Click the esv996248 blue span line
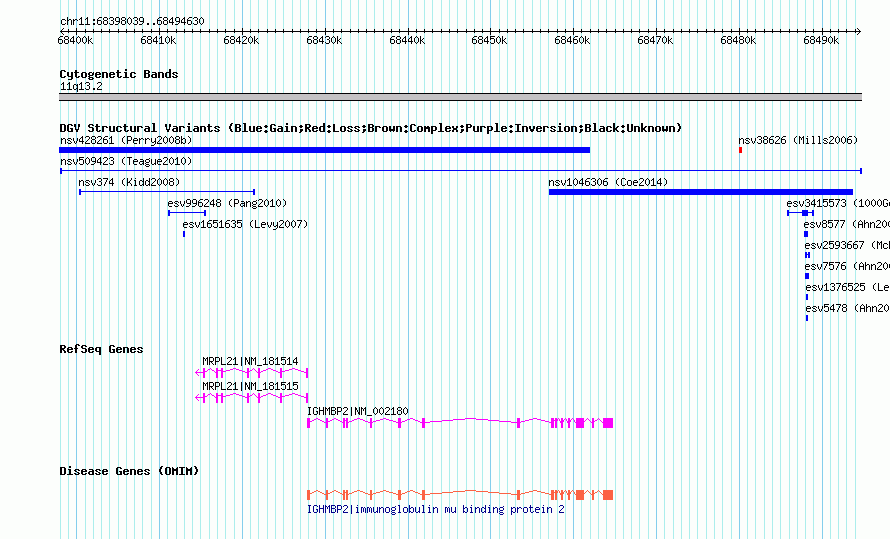Viewport: 890px width, 539px height. click(x=187, y=213)
